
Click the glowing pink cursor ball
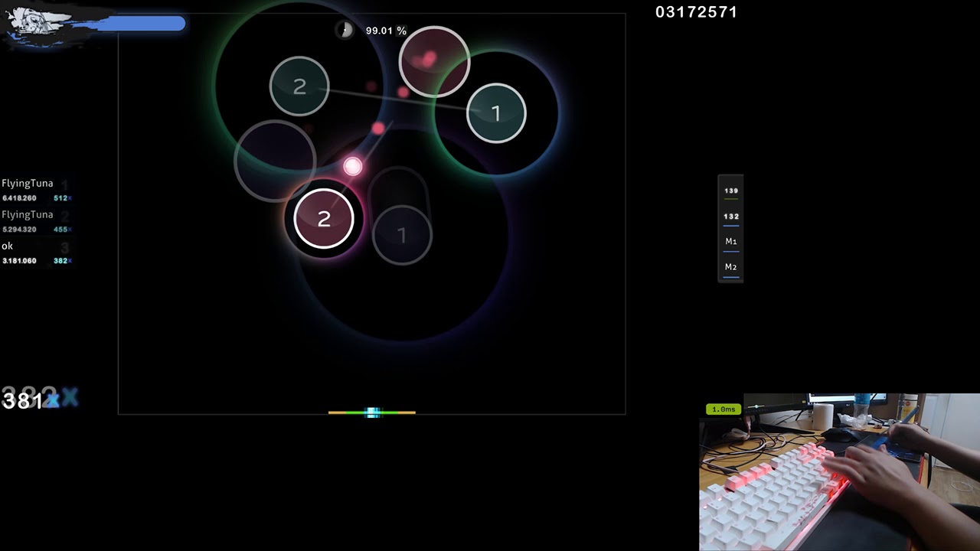352,166
